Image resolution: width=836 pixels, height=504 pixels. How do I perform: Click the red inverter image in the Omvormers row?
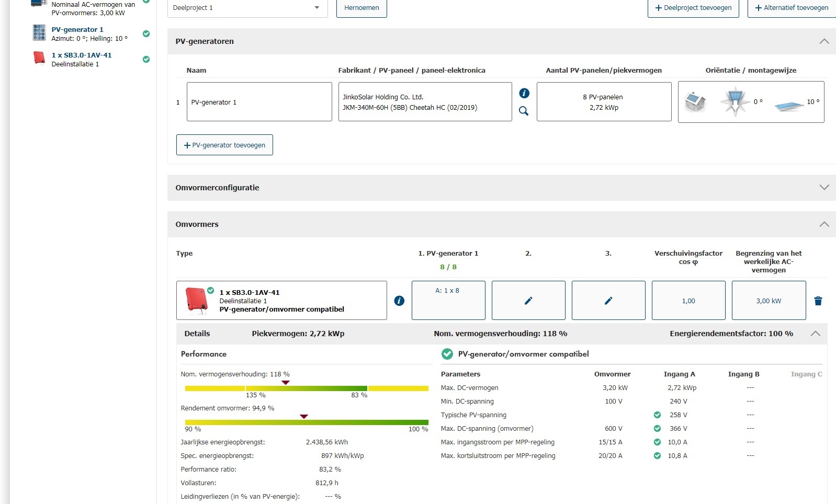[197, 300]
